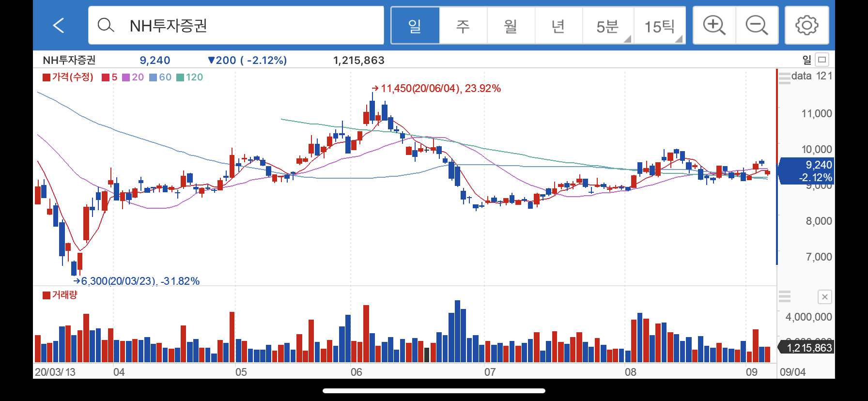The image size is (868, 401).
Task: Open the 15틱 tick interval dropdown
Action: pyautogui.click(x=660, y=26)
